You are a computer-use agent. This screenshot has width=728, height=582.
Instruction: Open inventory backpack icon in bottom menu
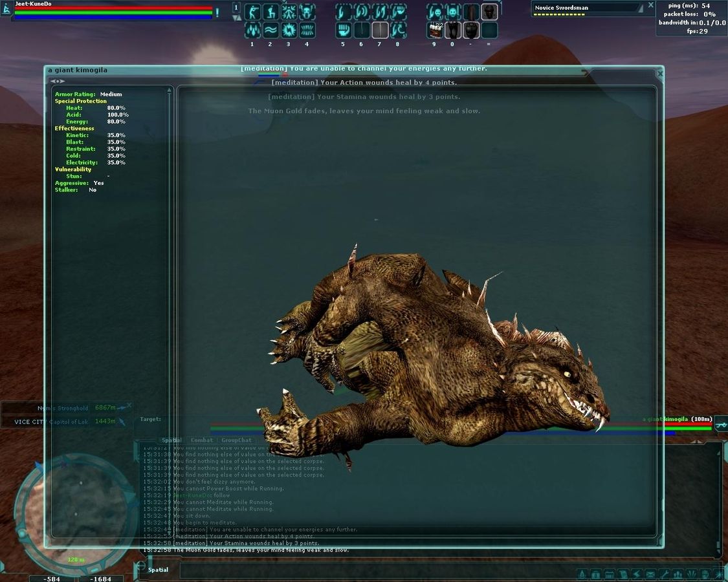tap(595, 574)
